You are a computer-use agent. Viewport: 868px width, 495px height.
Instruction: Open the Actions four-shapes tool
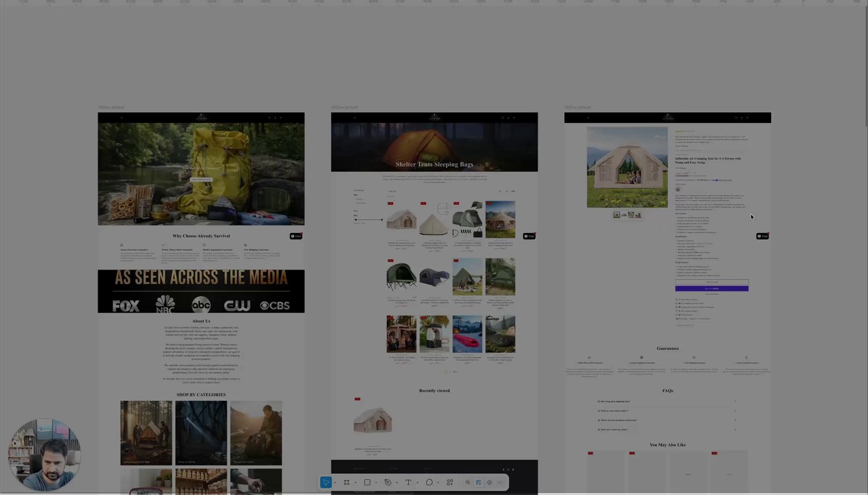coord(449,482)
